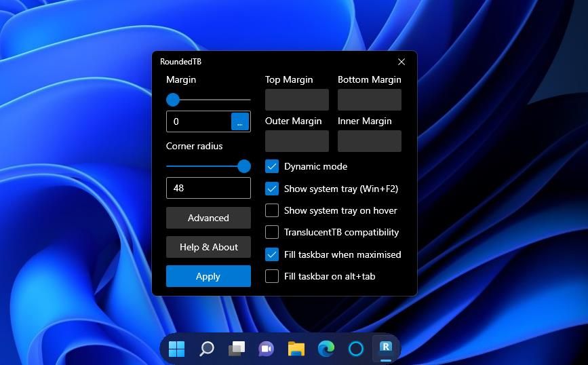Screen dimensions: 588x365
Task: Open Task View icon on taskbar
Action: coord(237,349)
